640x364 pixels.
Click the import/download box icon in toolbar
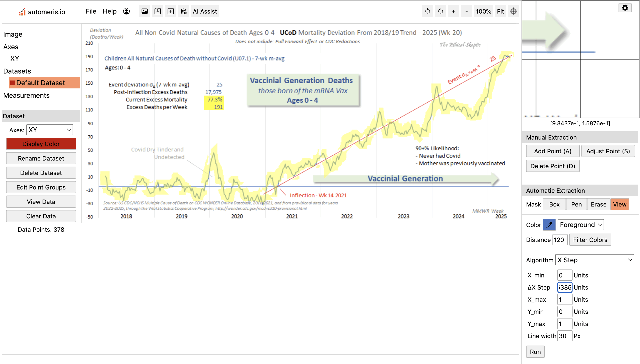[x=158, y=11]
